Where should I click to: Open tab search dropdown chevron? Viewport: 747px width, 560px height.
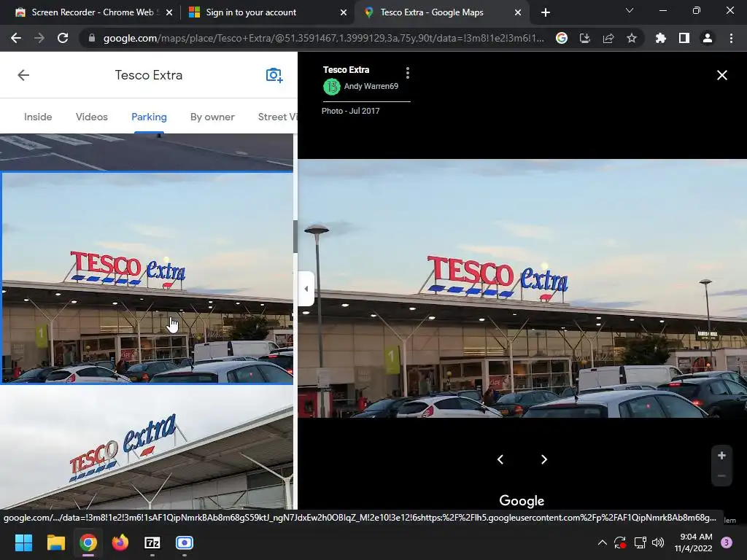click(630, 10)
